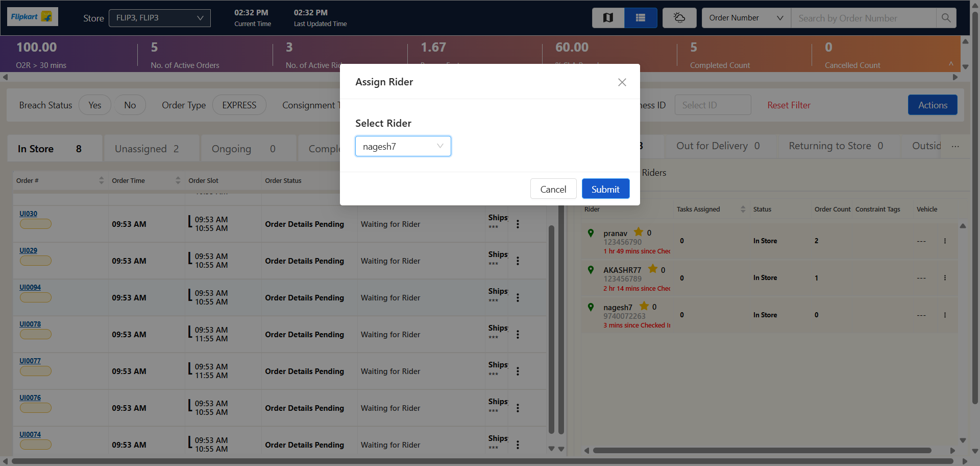Click location pin for rider nagesh7
Screen dimensions: 980x466
(591, 307)
